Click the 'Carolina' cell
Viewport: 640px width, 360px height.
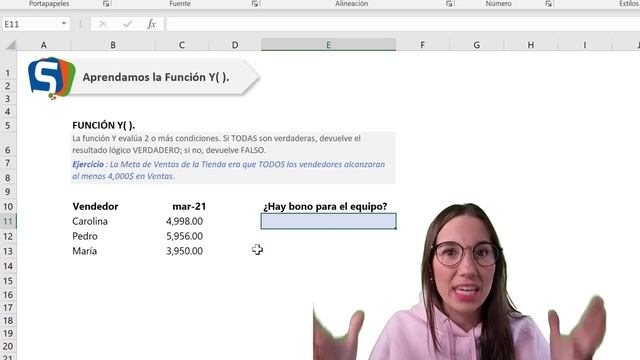point(90,221)
